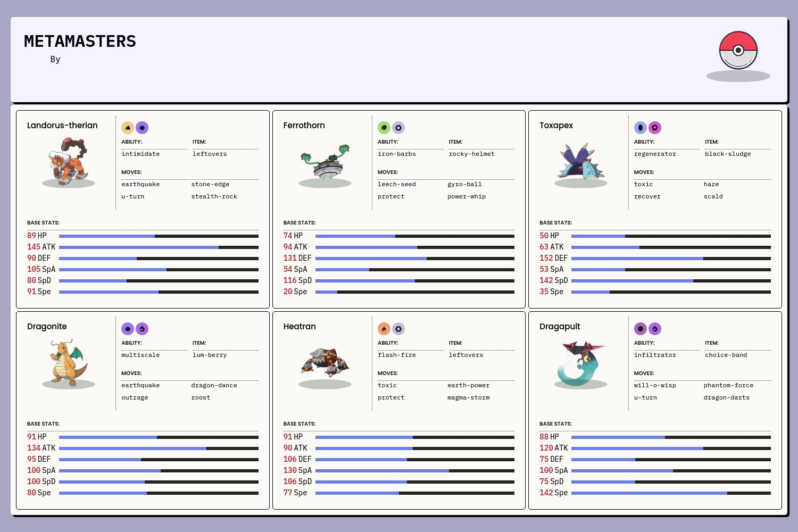Click Toxapex's water type icon

click(x=641, y=128)
